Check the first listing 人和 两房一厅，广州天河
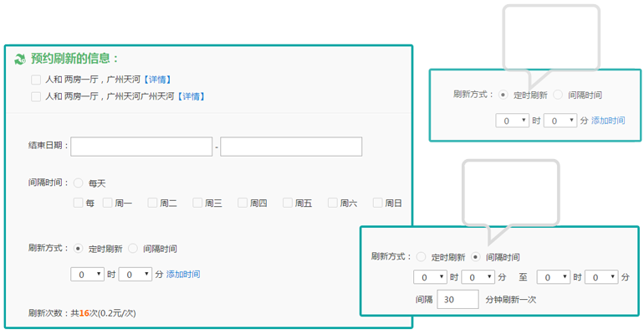The height and width of the screenshot is (335, 644). point(36,80)
